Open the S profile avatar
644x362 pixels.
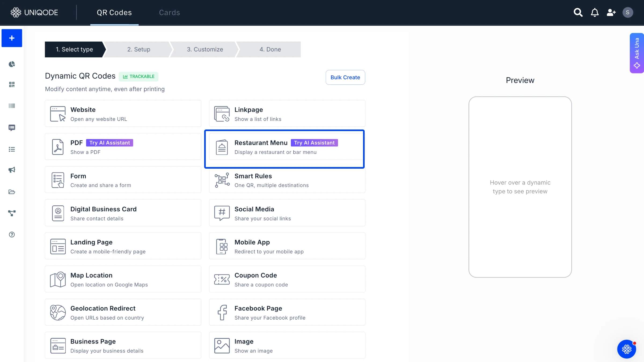point(628,12)
